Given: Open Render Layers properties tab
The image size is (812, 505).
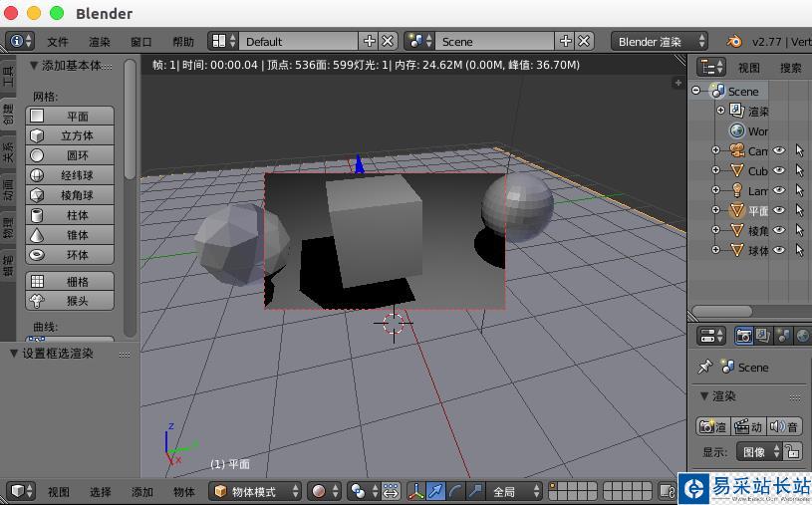Looking at the screenshot, I should (x=763, y=336).
